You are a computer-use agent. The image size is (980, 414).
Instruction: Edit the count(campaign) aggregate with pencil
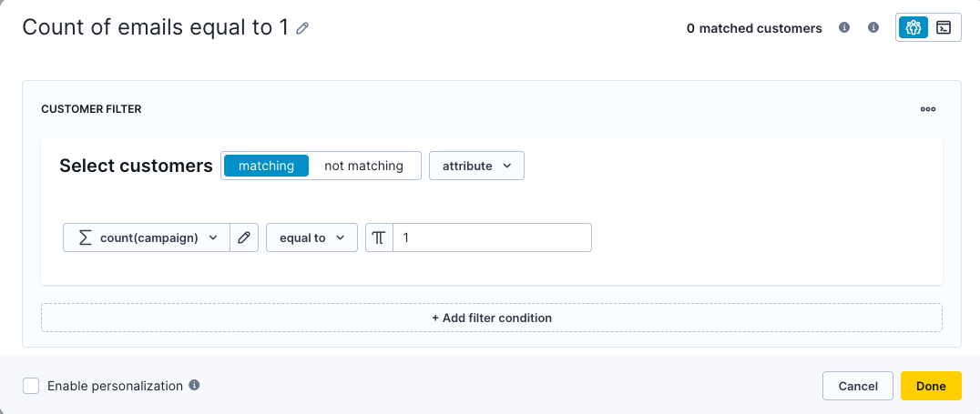click(244, 237)
